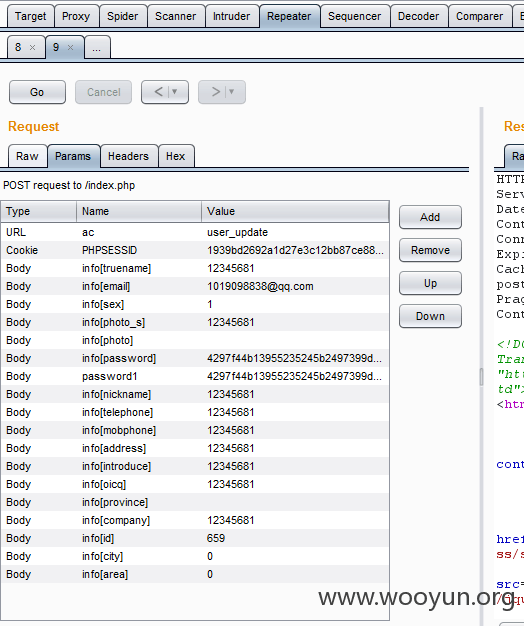Open history dropdown on back button
Viewport: 524px width, 626px height.
(174, 92)
